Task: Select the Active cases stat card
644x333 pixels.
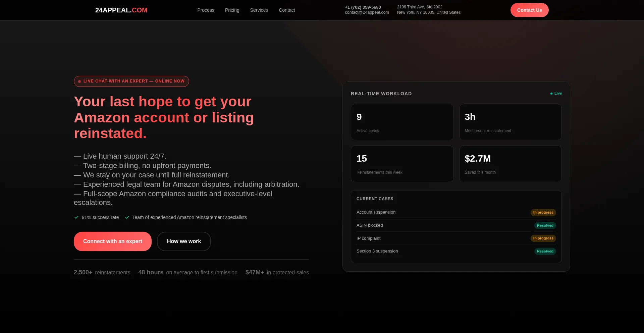Action: [x=402, y=122]
